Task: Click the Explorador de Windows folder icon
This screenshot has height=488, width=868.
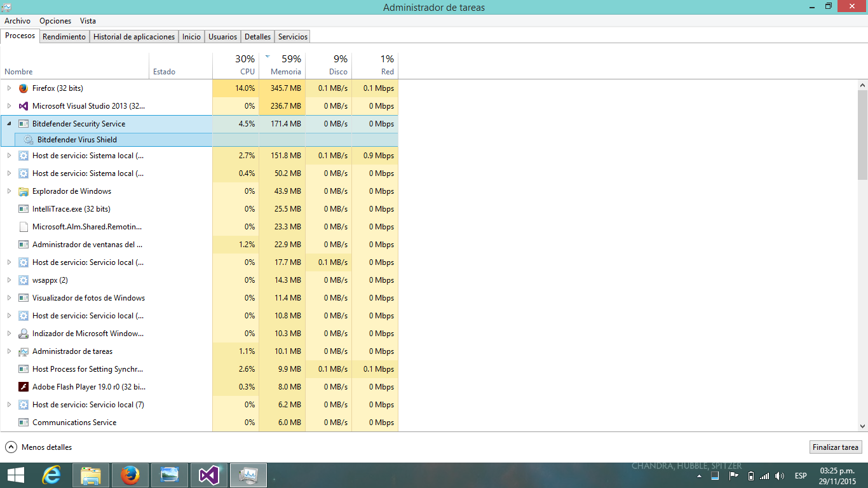Action: pyautogui.click(x=24, y=191)
